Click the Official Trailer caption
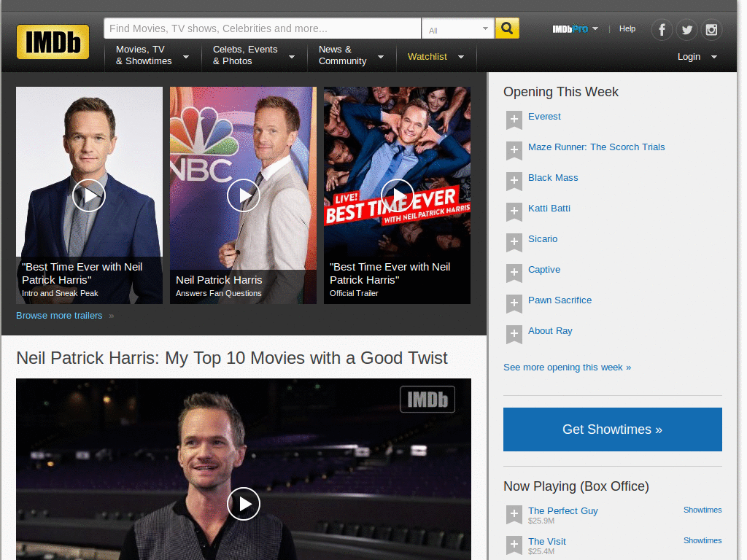Viewport: 747px width, 560px height. tap(354, 293)
